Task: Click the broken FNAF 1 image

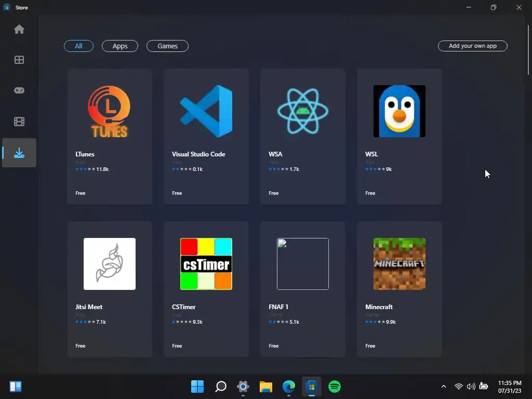Action: (x=303, y=264)
